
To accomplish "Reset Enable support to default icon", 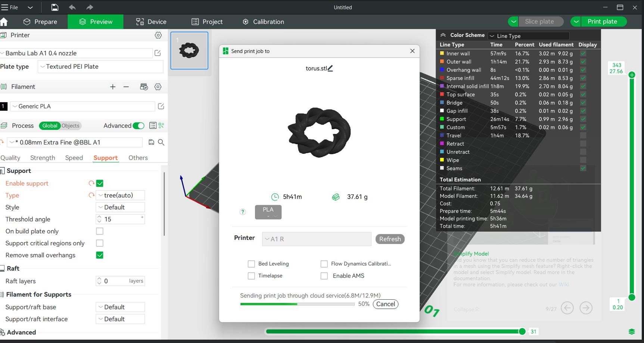I will click(91, 183).
